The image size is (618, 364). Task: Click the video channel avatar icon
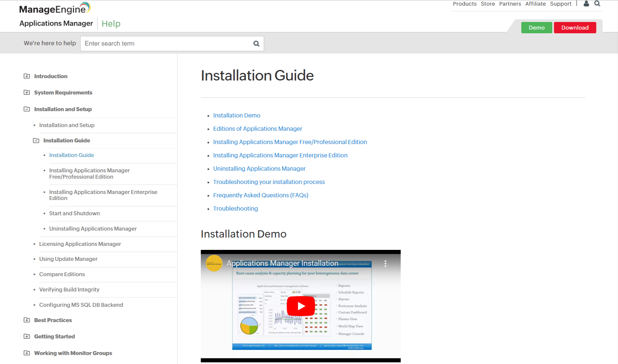coord(214,263)
